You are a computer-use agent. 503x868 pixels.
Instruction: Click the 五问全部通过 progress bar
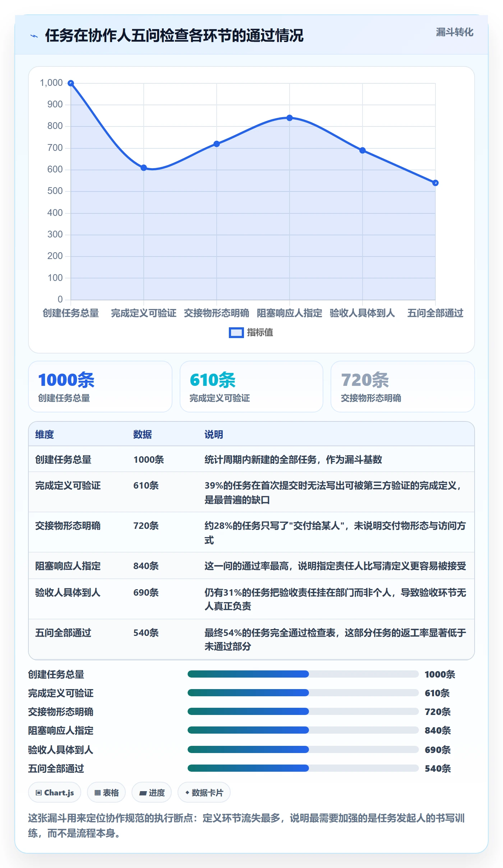click(x=303, y=768)
